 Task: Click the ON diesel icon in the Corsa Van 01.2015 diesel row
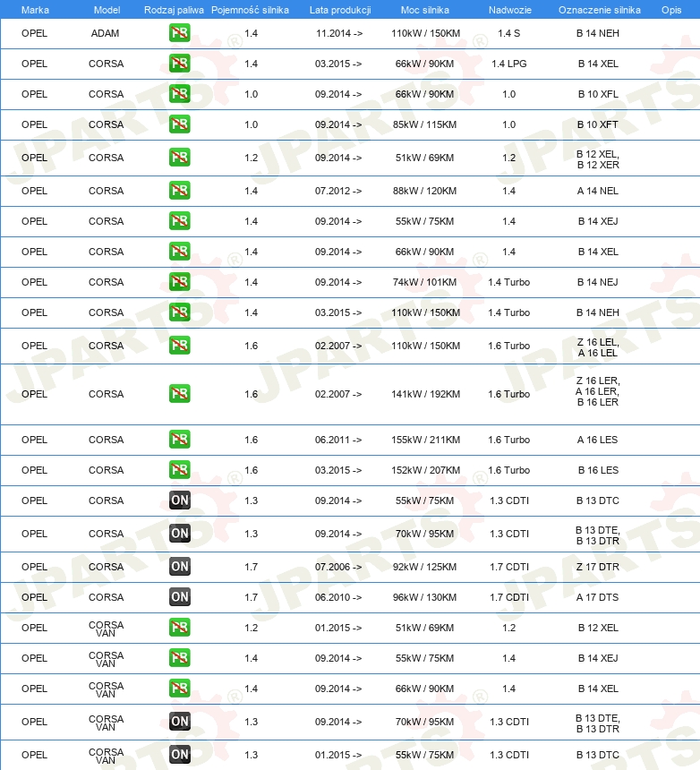[179, 756]
